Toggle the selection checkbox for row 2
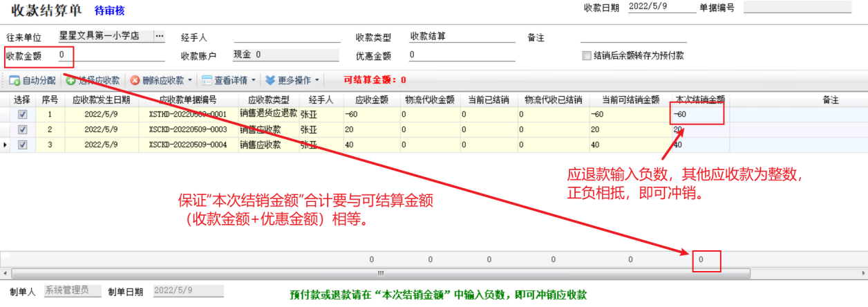This screenshot has width=868, height=307. pos(22,129)
